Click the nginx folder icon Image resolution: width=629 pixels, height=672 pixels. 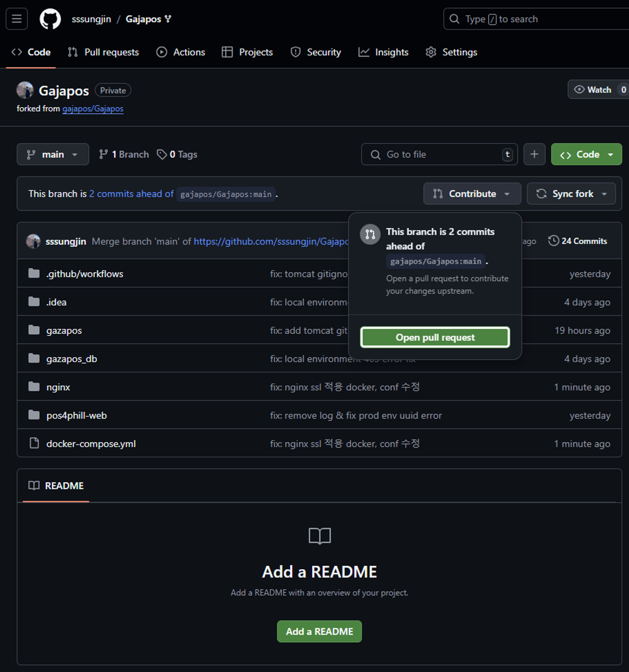click(34, 387)
